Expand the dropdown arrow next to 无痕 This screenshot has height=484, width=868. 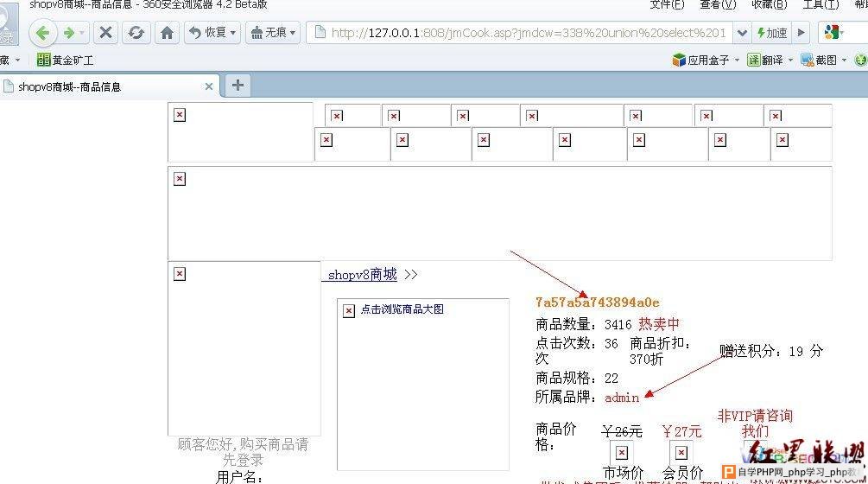(x=293, y=33)
